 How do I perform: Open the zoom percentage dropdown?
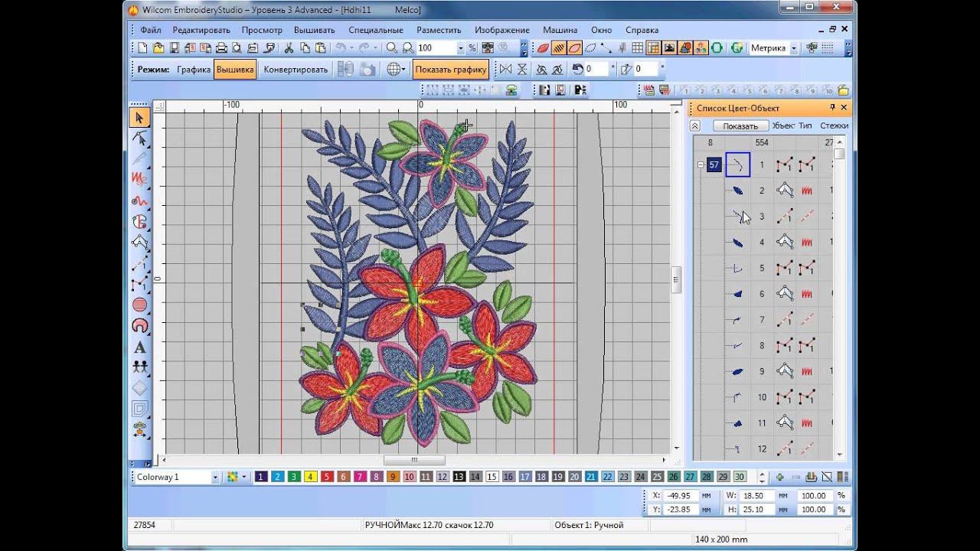click(x=461, y=48)
